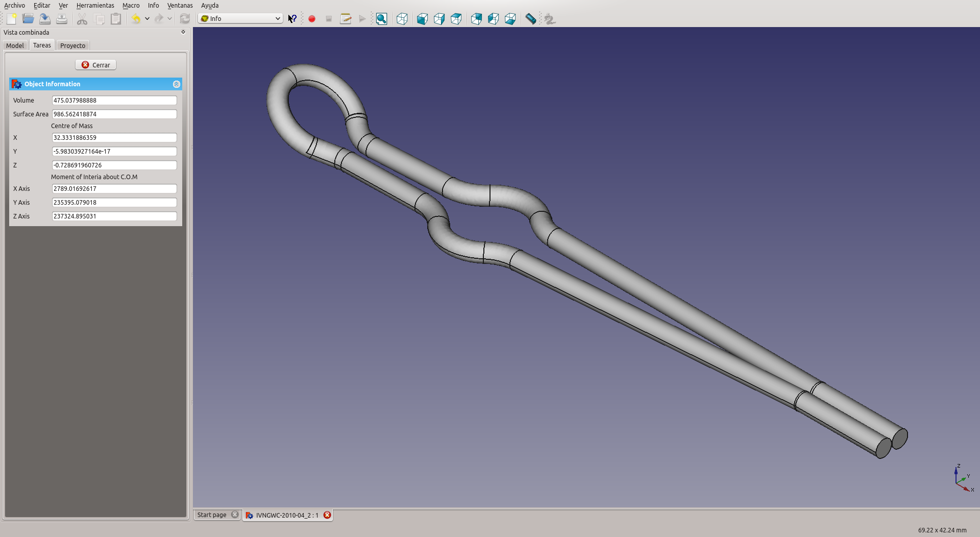This screenshot has height=537, width=980.
Task: Click the Python snake toolbar icon
Action: click(550, 19)
